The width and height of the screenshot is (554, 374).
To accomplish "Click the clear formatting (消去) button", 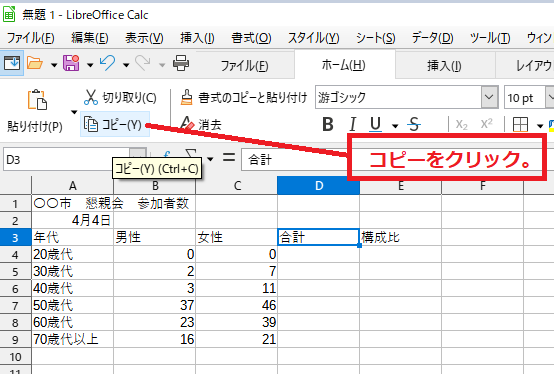I will (200, 124).
